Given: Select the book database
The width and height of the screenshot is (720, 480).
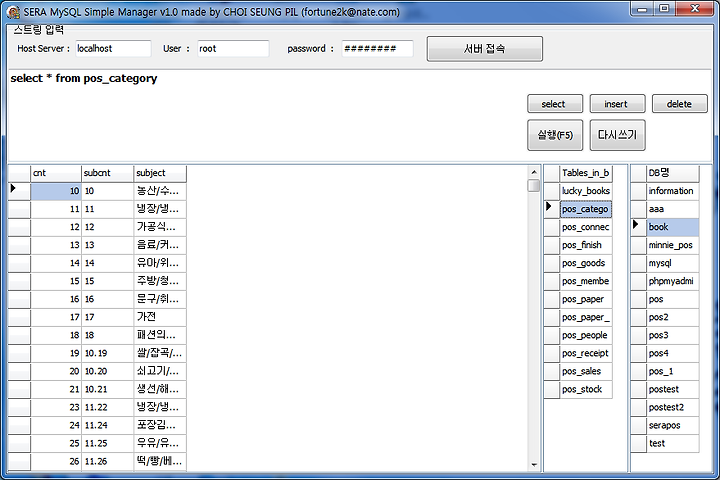Looking at the screenshot, I should coord(673,227).
